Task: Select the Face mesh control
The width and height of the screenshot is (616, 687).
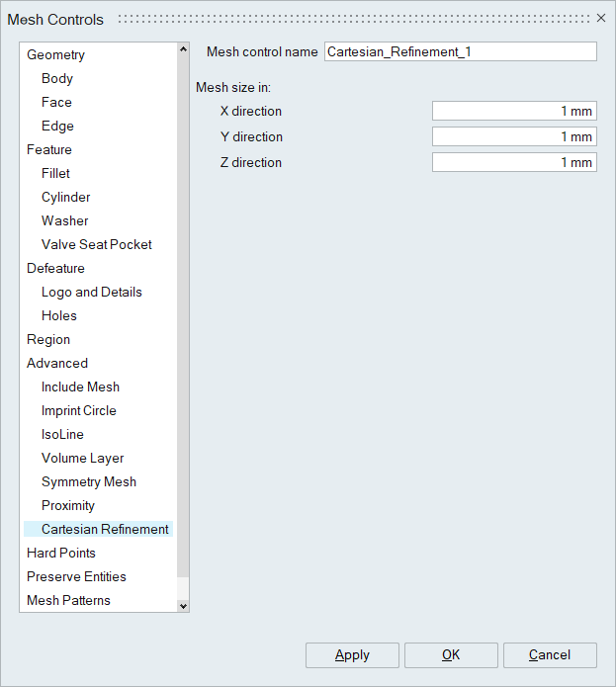Action: (x=56, y=102)
